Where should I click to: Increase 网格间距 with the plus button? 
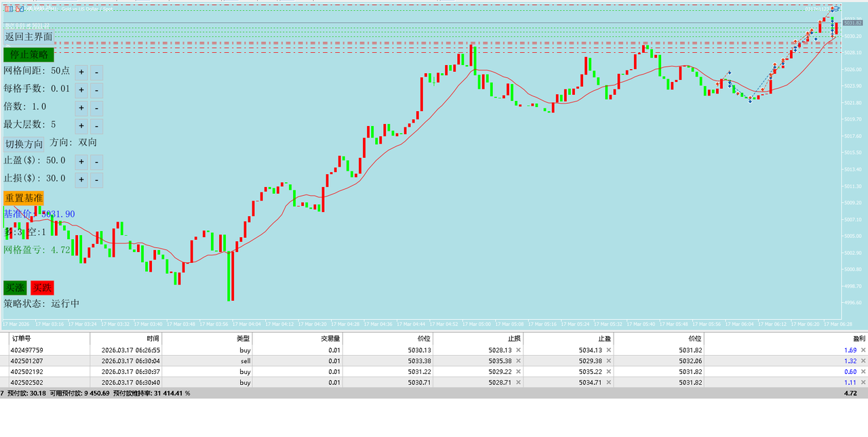[x=81, y=72]
